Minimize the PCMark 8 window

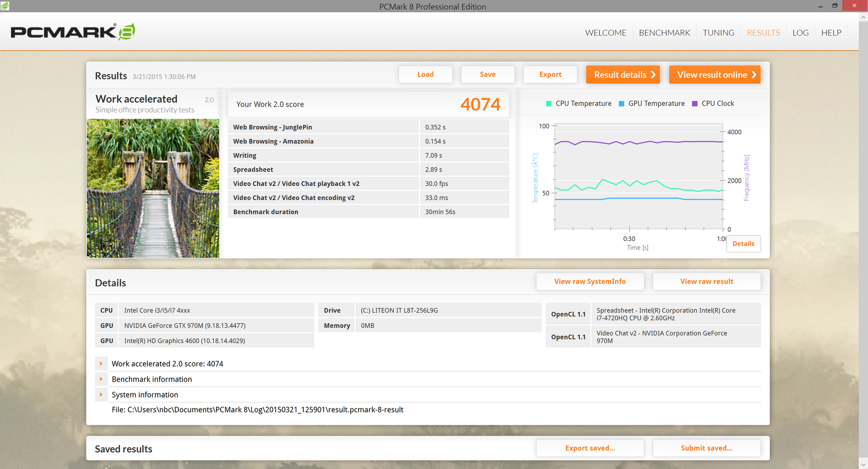820,6
